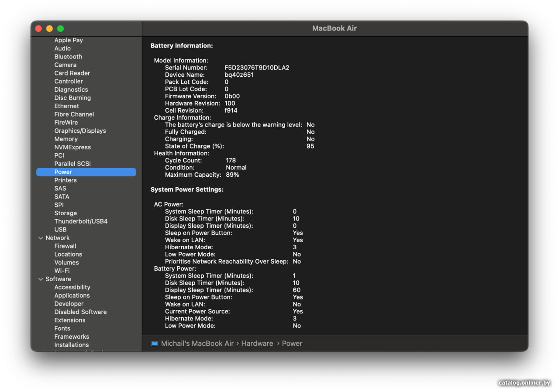The width and height of the screenshot is (559, 392).
Task: Select Memory in the hardware list
Action: pyautogui.click(x=66, y=139)
